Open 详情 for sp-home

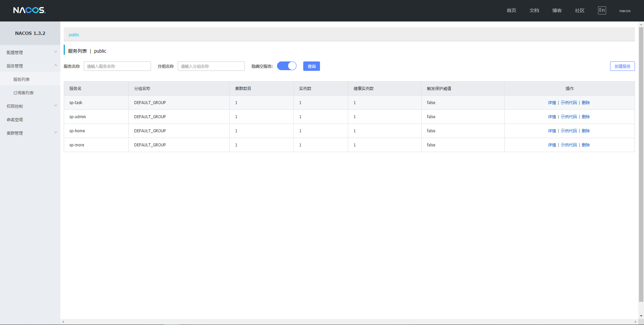(x=552, y=131)
